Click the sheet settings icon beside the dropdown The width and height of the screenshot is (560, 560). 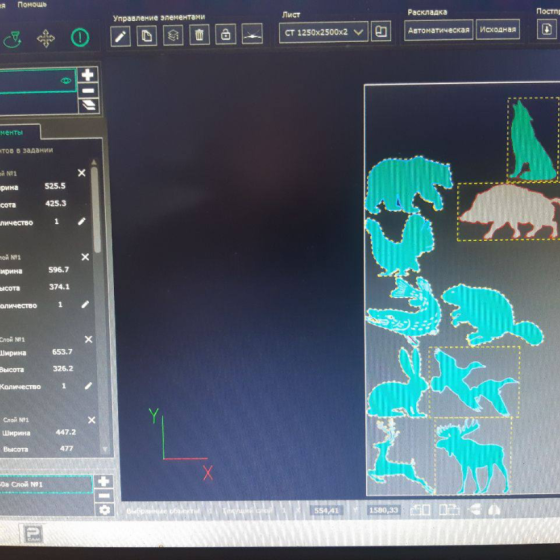pos(381,31)
